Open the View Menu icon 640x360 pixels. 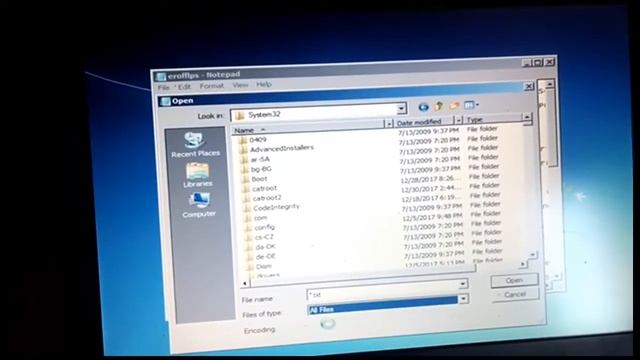click(471, 105)
